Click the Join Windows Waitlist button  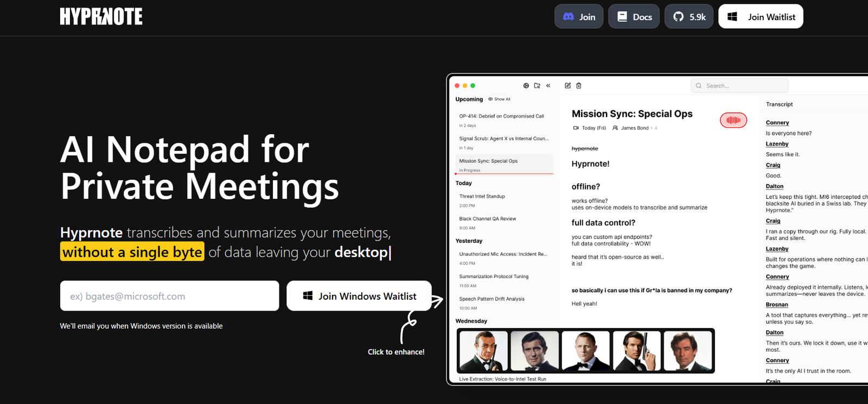coord(359,296)
